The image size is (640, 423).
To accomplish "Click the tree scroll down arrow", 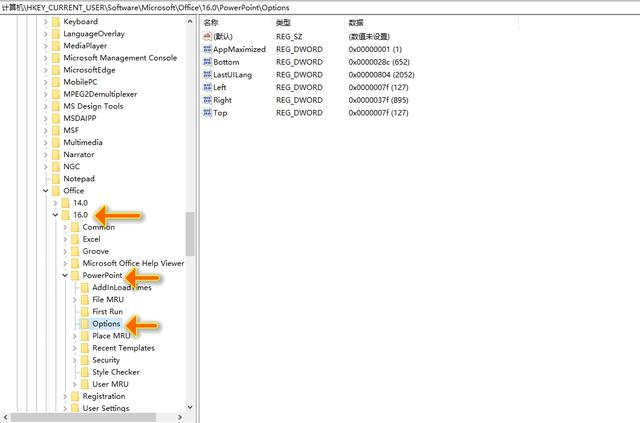I will pos(190,407).
